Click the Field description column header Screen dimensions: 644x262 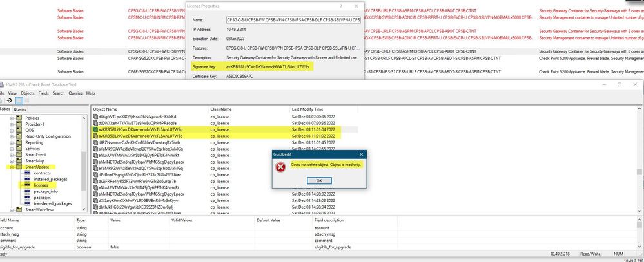[x=355, y=220]
